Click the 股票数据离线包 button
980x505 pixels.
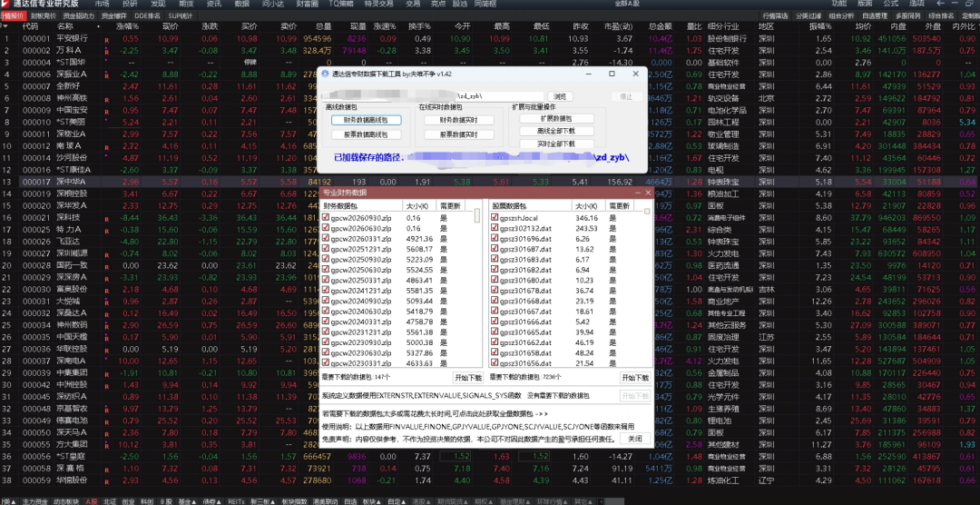365,134
